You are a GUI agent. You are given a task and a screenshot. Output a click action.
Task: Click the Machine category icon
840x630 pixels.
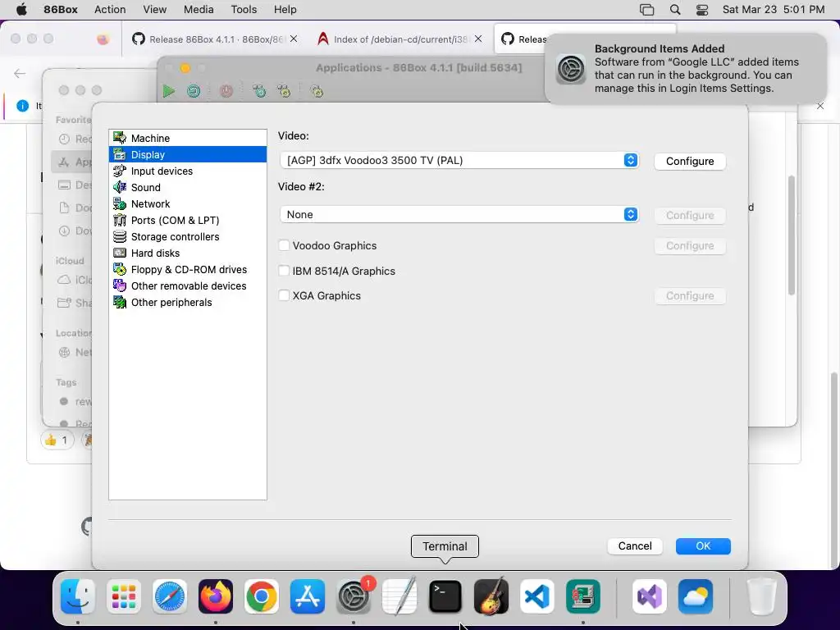120,138
